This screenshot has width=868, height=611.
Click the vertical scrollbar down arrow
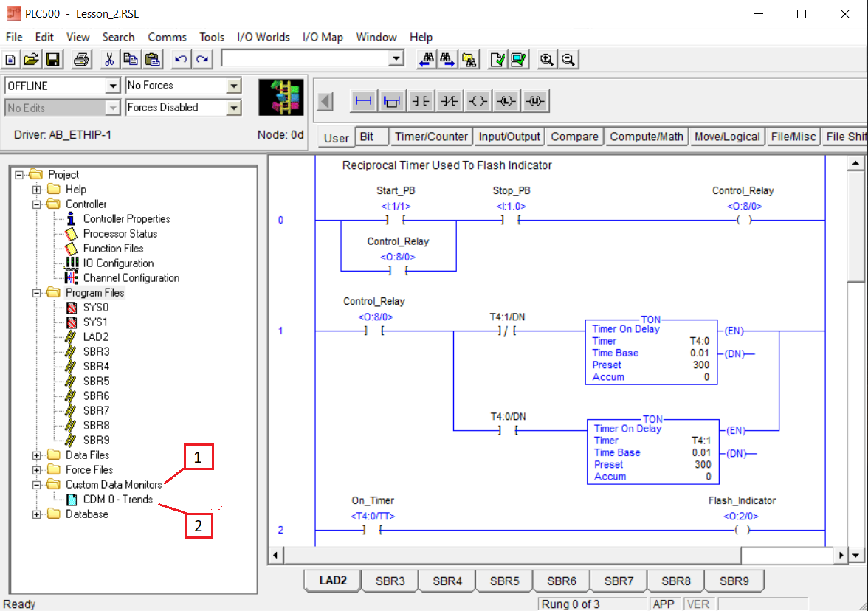point(856,555)
